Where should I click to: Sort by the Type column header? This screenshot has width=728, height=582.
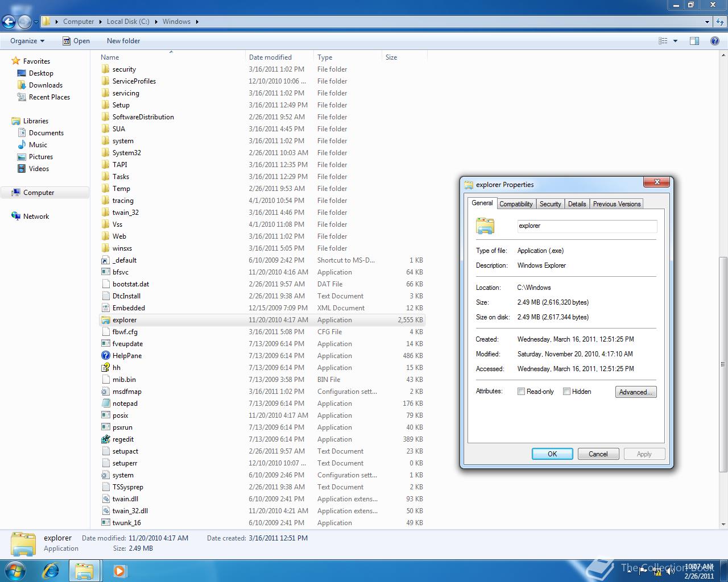(x=348, y=57)
